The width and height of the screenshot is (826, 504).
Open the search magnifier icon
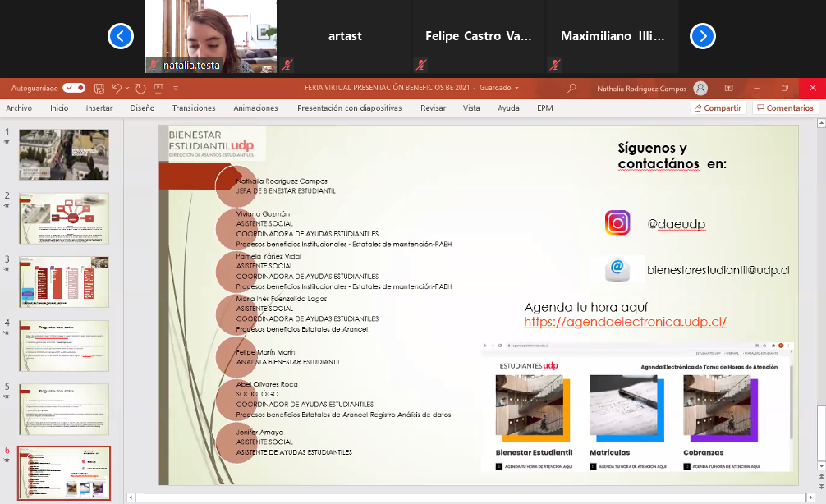(x=571, y=88)
